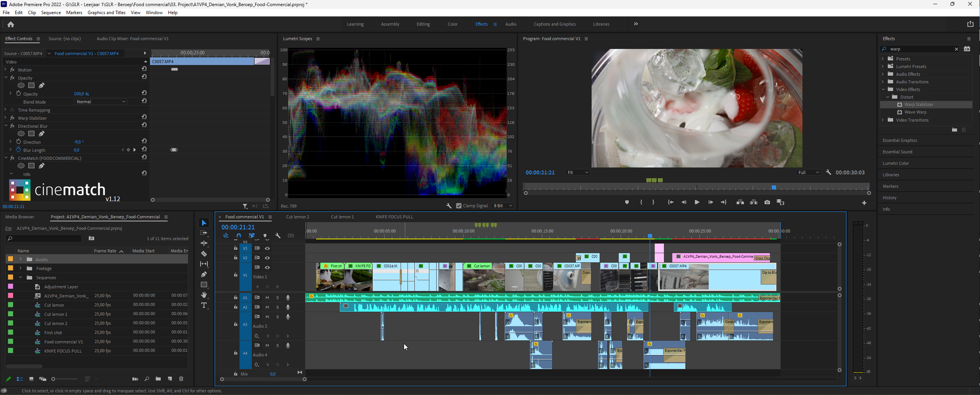Switch to the Color workspace tab
Image resolution: width=980 pixels, height=395 pixels.
click(452, 24)
